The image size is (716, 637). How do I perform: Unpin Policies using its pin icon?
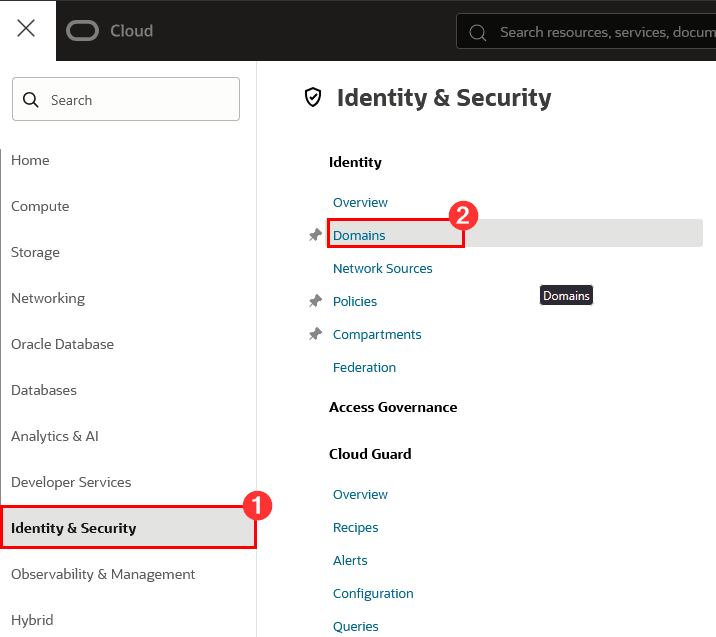tap(315, 301)
